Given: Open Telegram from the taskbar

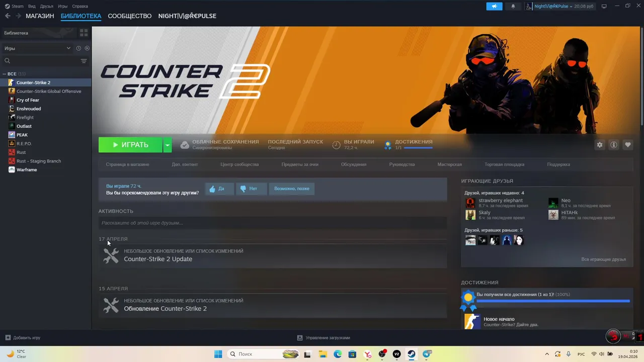Looking at the screenshot, I should click(427, 354).
